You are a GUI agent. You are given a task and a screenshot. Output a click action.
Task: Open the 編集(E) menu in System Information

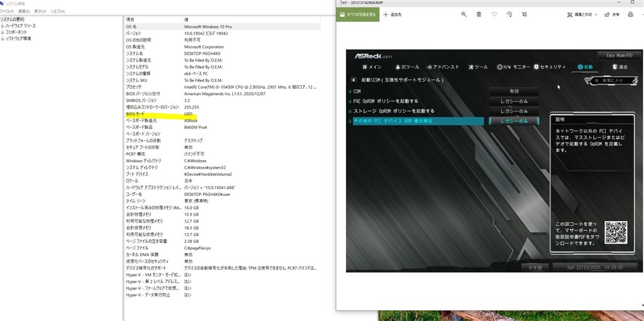click(24, 11)
